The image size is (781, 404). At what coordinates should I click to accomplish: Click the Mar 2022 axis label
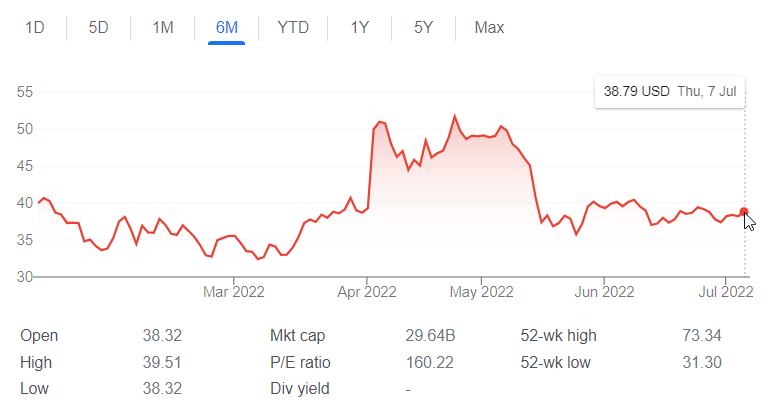233,293
